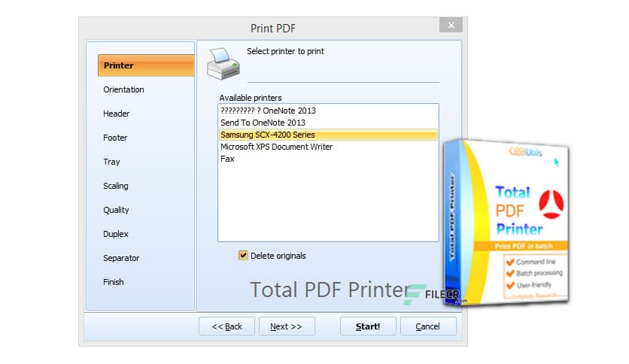Close the Print PDF dialog
Image resolution: width=629 pixels, height=364 pixels.
(451, 26)
